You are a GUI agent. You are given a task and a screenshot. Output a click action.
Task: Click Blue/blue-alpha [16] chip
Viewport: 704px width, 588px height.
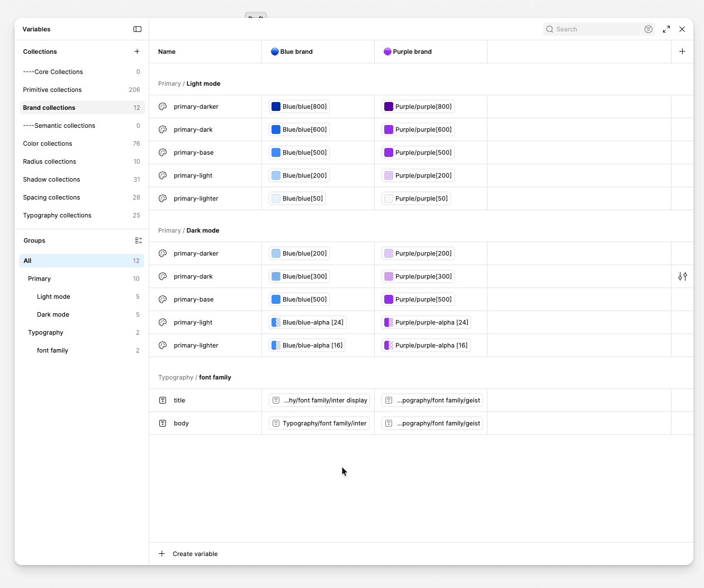click(x=307, y=345)
